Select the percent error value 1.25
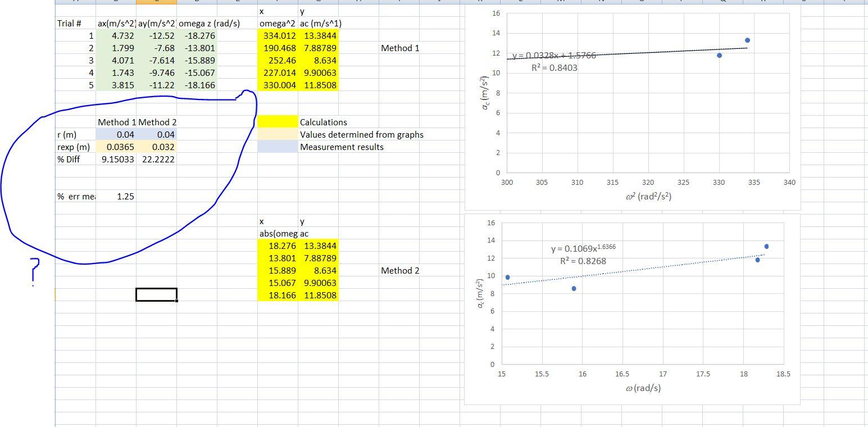Viewport: 868px width, 427px height. [x=116, y=196]
